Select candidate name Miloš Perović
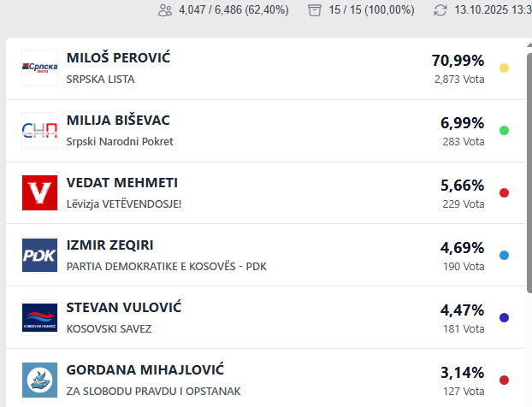The width and height of the screenshot is (532, 407). pos(119,58)
